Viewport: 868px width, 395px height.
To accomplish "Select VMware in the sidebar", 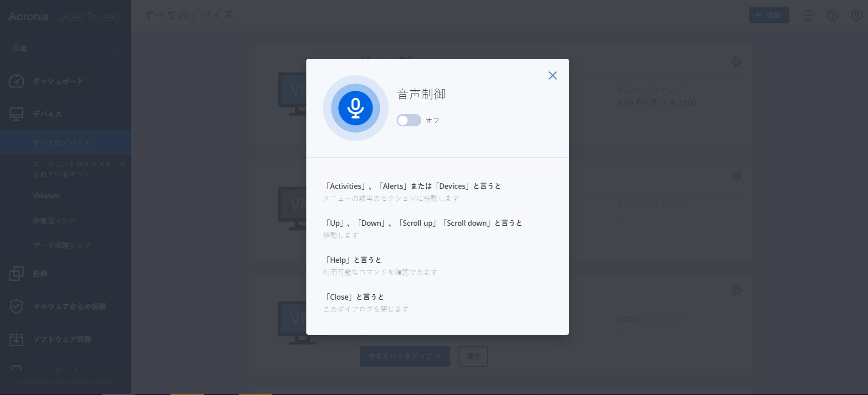I will pos(46,196).
